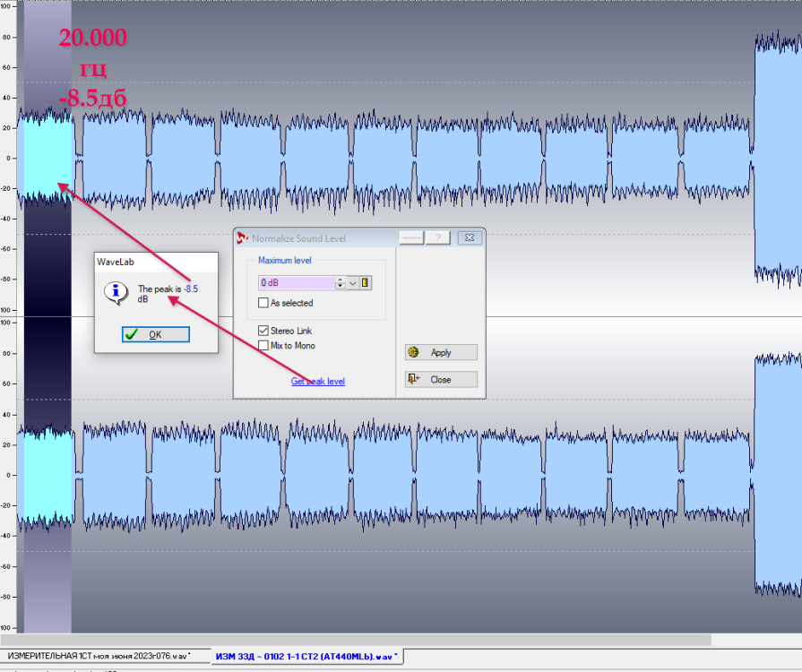
Task: Enable the As selected checkbox
Action: (263, 304)
